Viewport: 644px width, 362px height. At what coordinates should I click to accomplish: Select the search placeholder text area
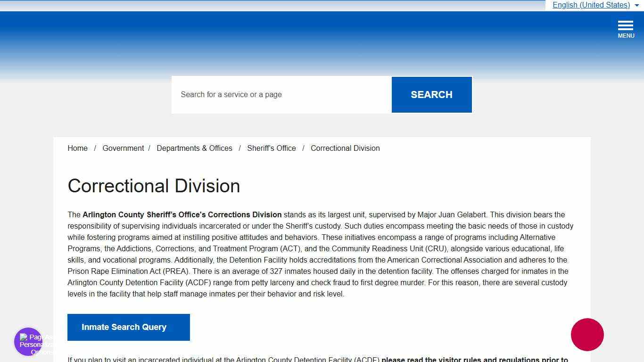tap(231, 94)
